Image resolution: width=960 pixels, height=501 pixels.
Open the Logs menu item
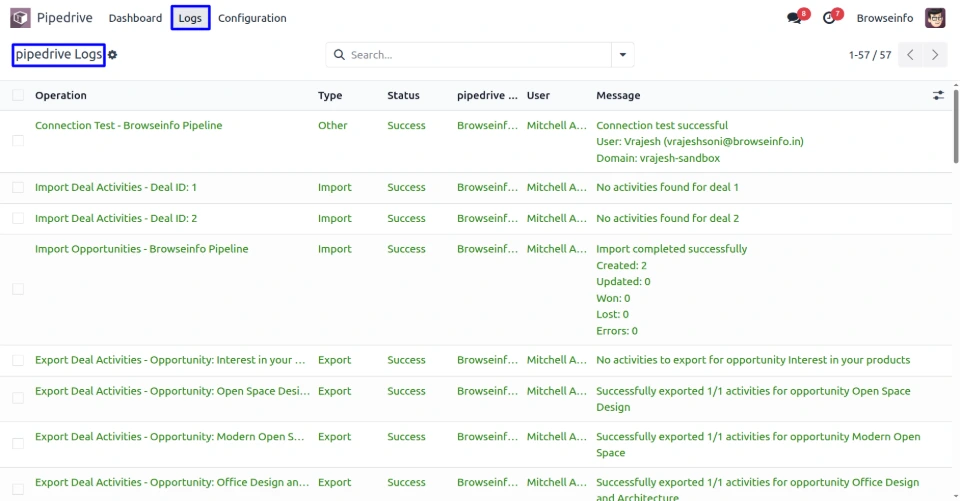[x=190, y=18]
